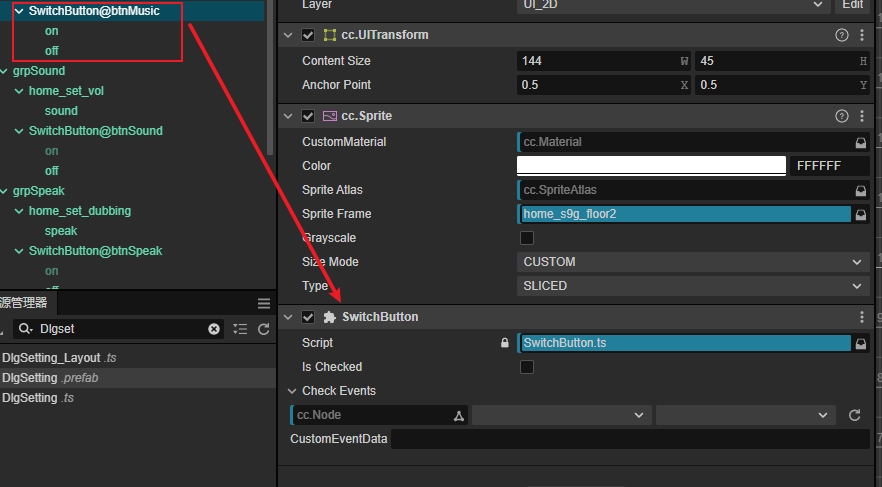Click the Anchor Point X field
Screen dimensions: 882x487
tap(604, 85)
